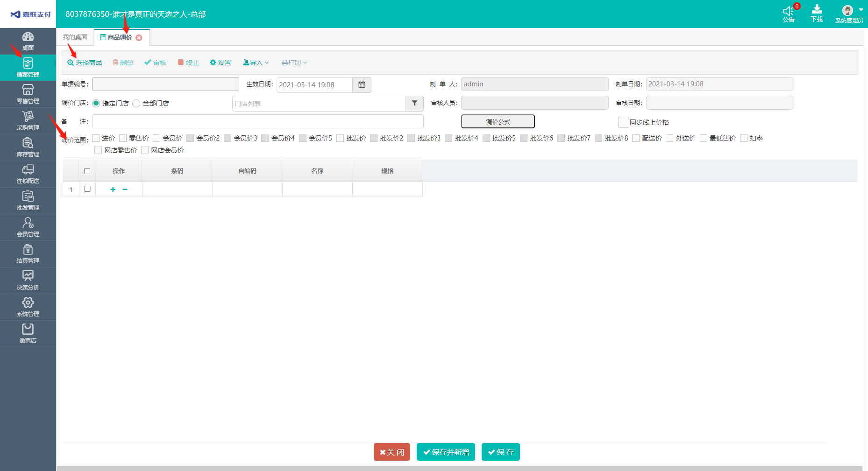
Task: Check the 网店零售价 checkbox
Action: pos(98,150)
